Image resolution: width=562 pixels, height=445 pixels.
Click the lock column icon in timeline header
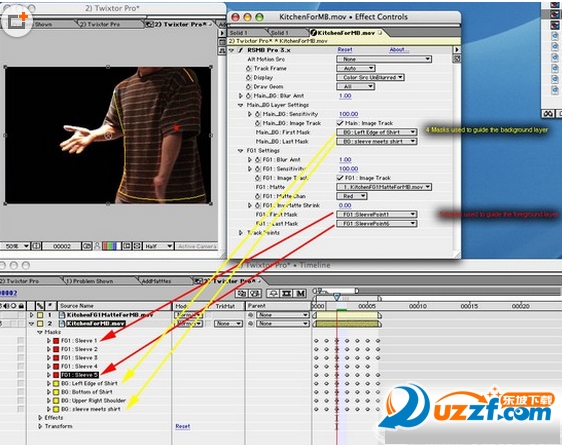click(x=21, y=306)
